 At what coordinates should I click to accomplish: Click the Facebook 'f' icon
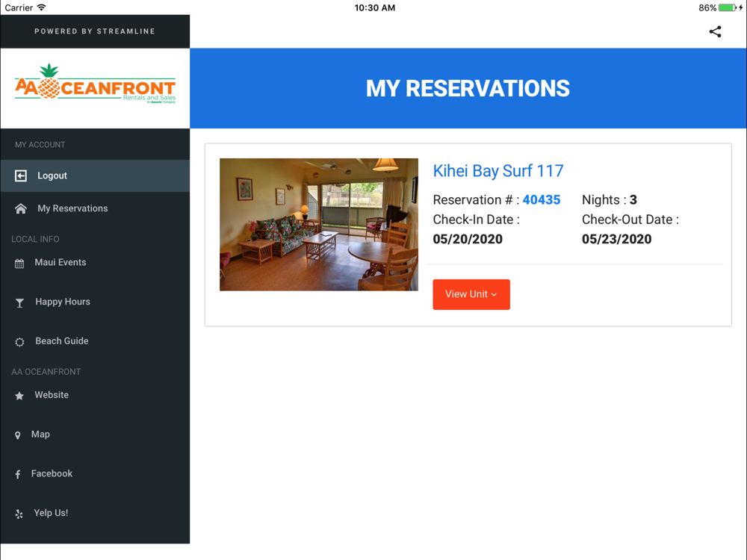(18, 474)
